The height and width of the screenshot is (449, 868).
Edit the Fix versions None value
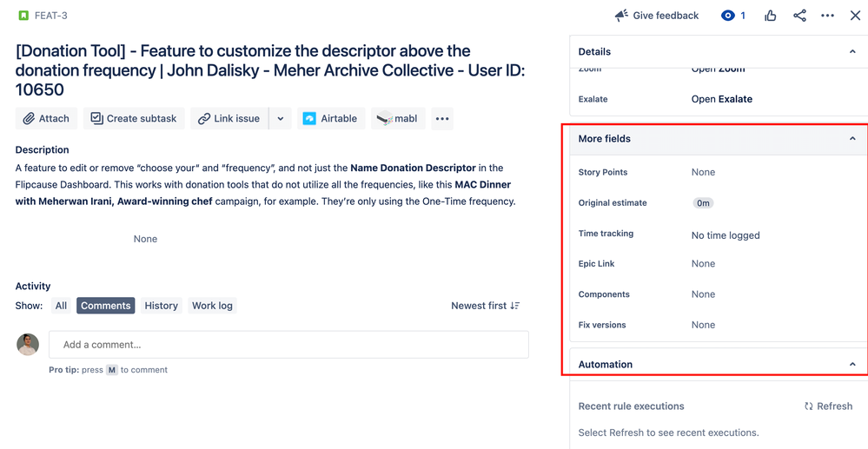click(703, 325)
